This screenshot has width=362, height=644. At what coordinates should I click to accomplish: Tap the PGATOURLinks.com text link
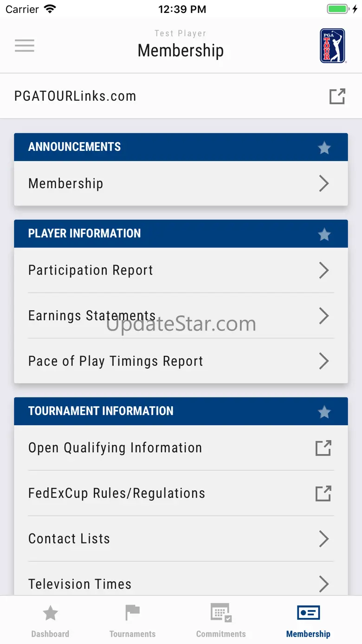pyautogui.click(x=75, y=96)
